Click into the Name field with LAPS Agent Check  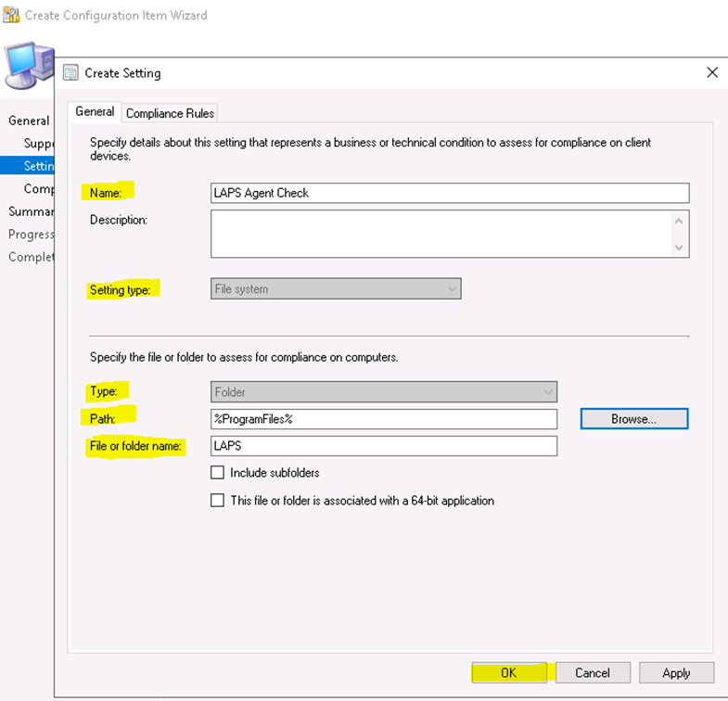450,193
